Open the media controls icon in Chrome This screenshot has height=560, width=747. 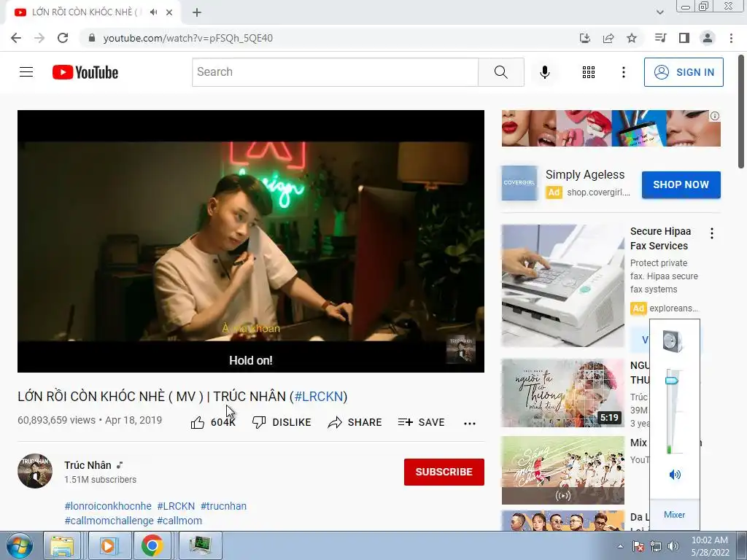pos(660,38)
